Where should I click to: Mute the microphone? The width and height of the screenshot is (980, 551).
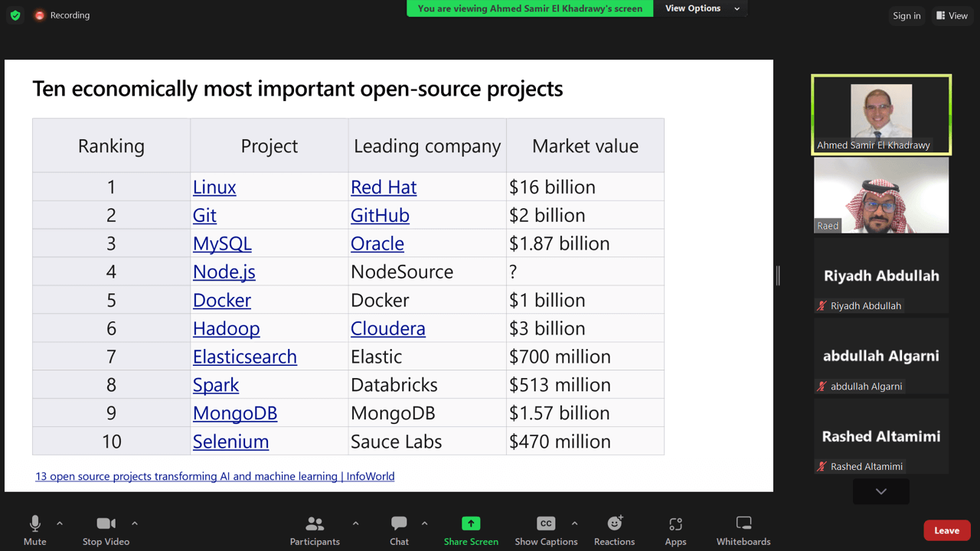click(x=34, y=530)
